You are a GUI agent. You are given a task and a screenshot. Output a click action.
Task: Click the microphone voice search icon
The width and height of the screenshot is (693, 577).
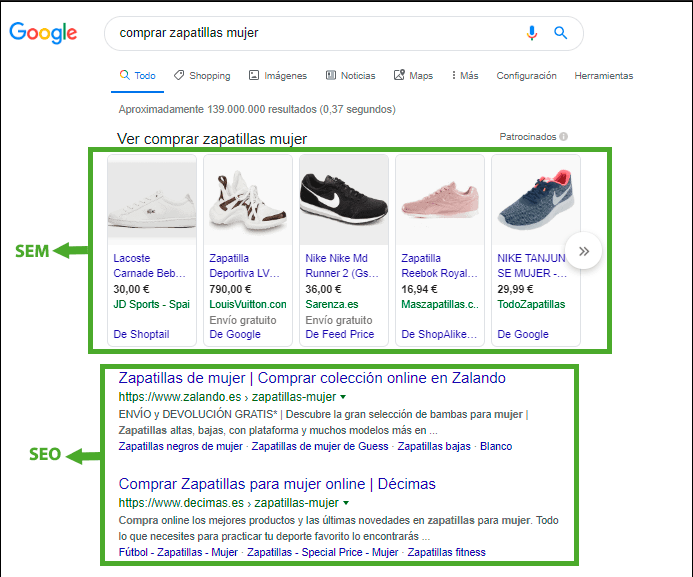tap(532, 33)
